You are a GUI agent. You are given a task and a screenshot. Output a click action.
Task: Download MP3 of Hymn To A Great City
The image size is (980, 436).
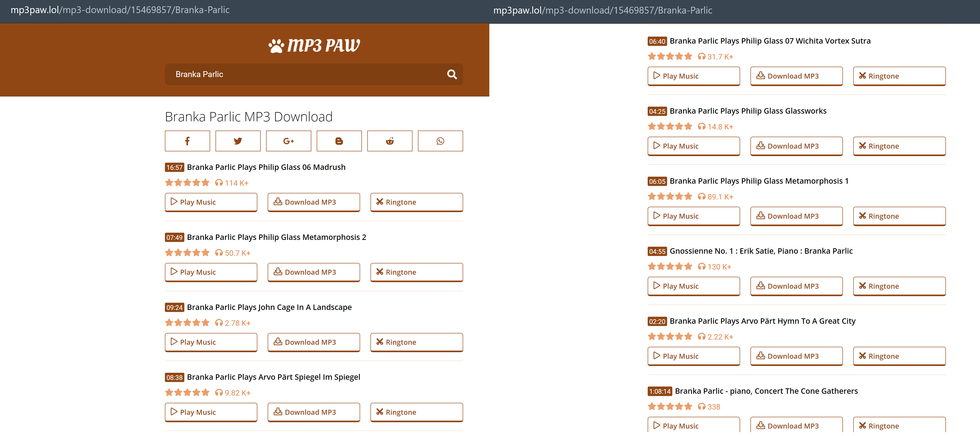(x=796, y=356)
